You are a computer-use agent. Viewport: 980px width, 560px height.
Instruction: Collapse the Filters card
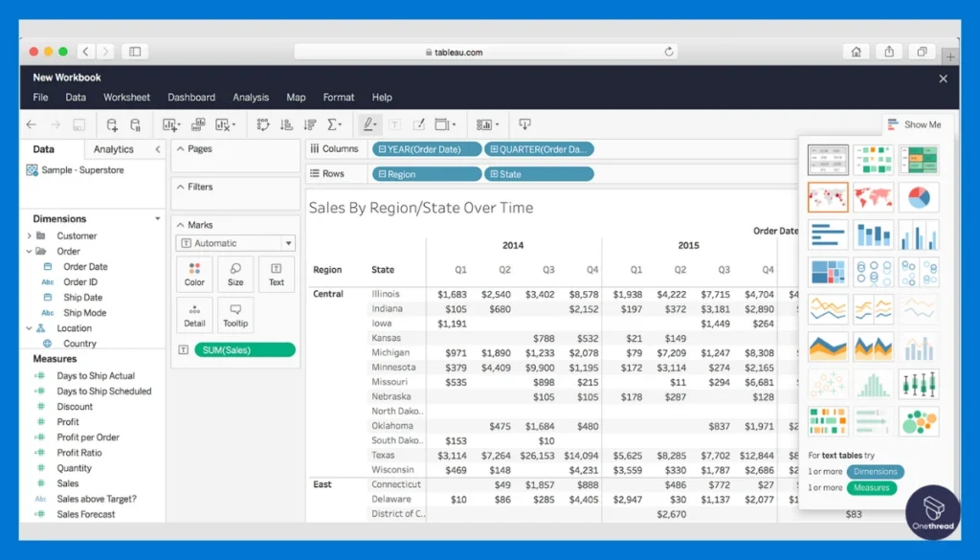(180, 187)
